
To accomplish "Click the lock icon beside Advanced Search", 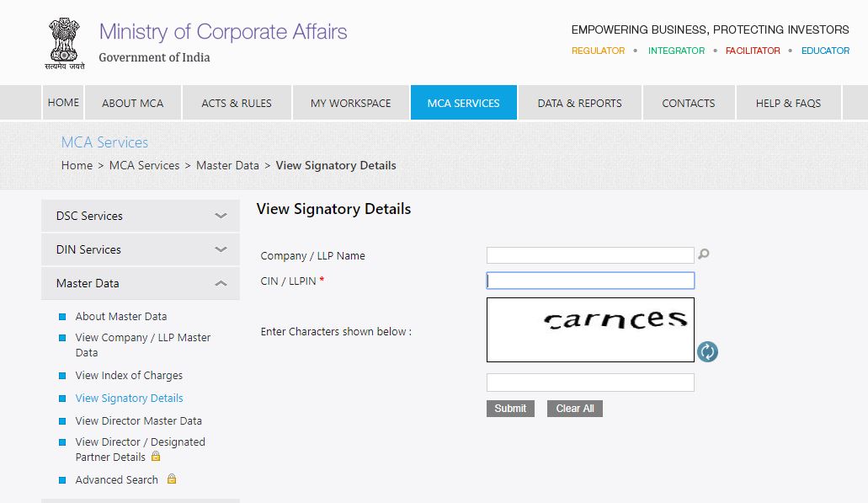I will pyautogui.click(x=171, y=479).
